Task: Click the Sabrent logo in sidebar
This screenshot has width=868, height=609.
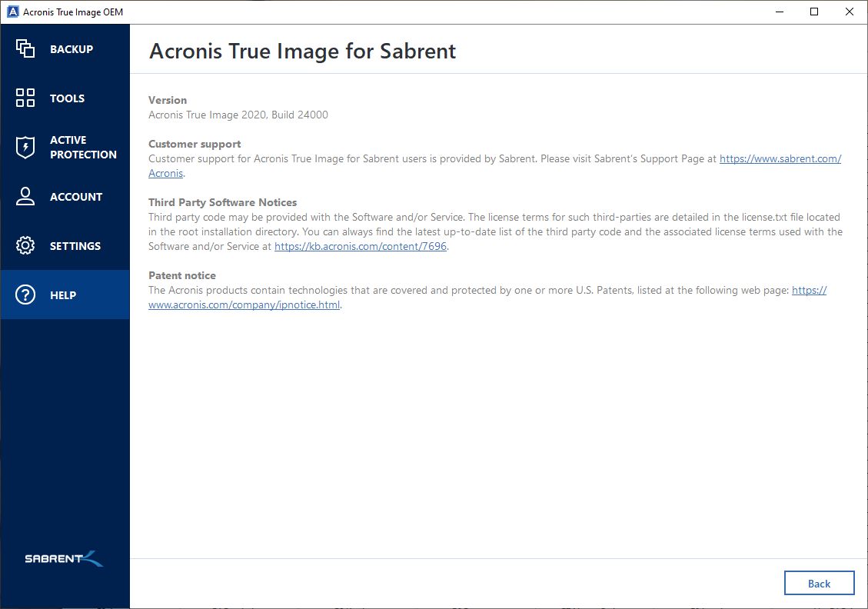Action: tap(64, 559)
